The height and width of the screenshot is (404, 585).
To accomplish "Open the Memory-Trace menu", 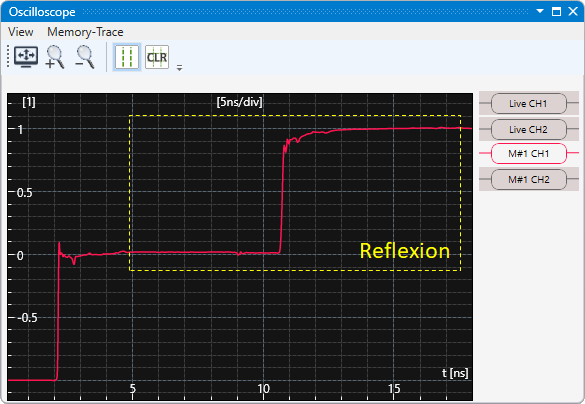I will tap(85, 32).
